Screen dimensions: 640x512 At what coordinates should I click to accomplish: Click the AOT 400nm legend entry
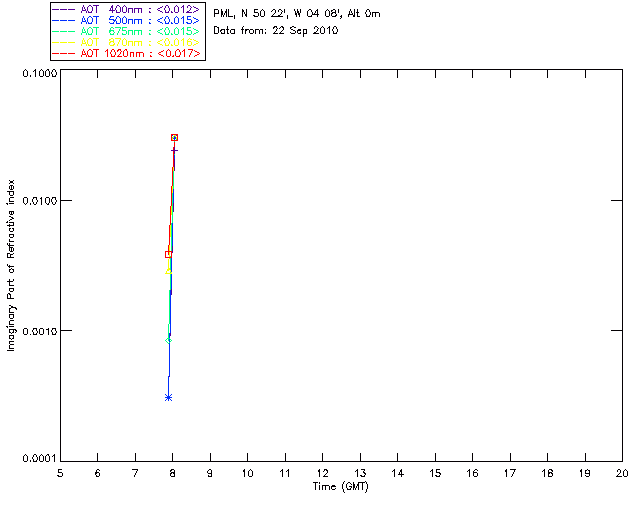[x=127, y=9]
